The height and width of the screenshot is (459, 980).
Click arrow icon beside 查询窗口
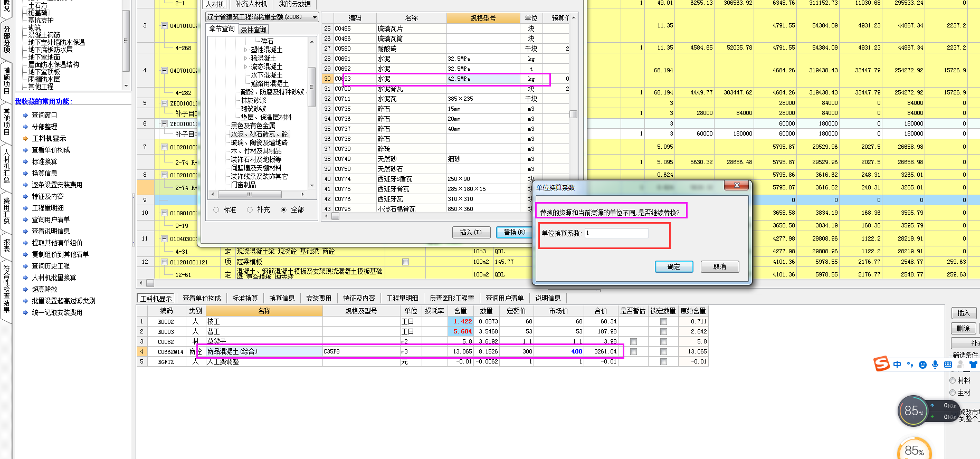[26, 115]
